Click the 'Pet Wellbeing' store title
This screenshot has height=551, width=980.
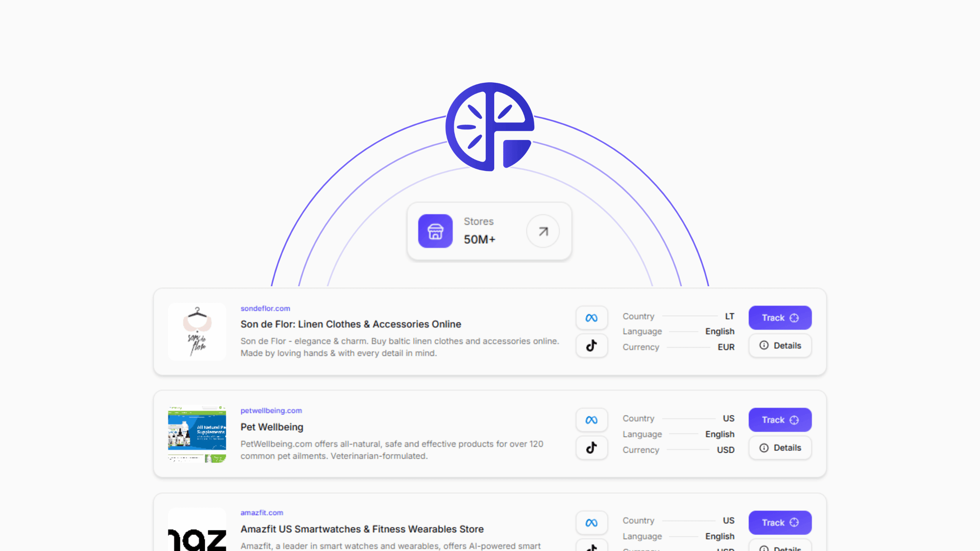click(272, 427)
